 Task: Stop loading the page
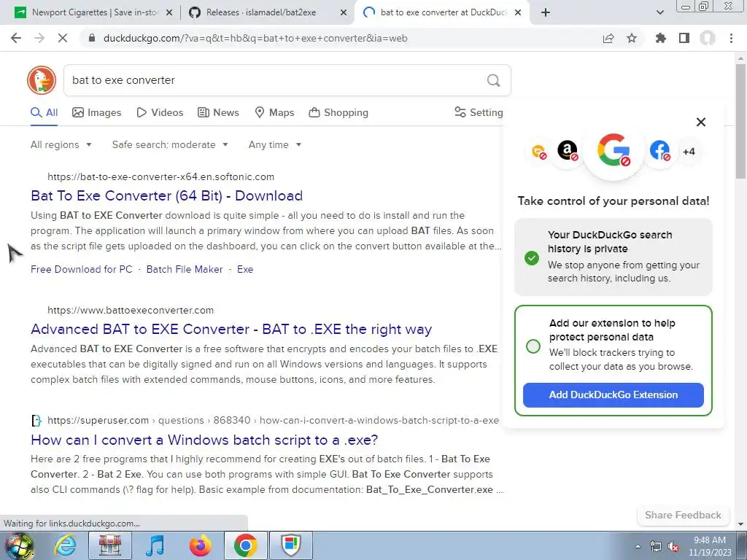pos(63,38)
